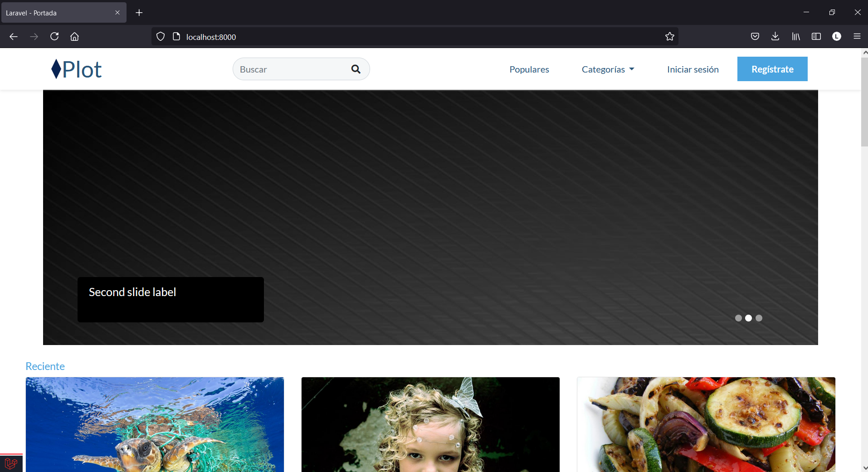Open a new browser tab
The image size is (868, 472).
coord(139,13)
